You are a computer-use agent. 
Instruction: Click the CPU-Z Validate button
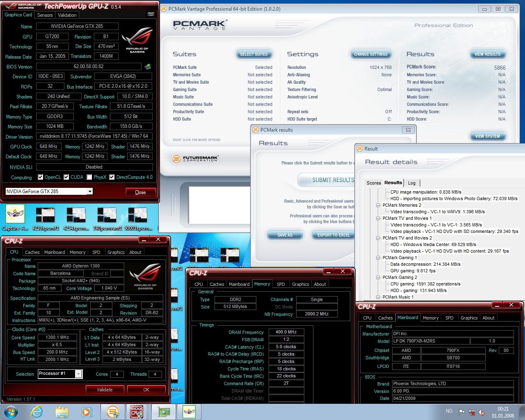105,389
